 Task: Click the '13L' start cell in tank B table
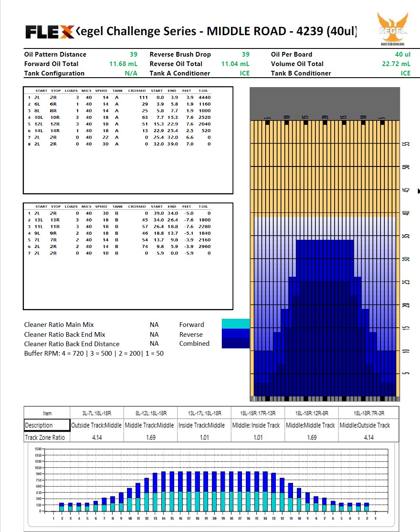pos(39,220)
